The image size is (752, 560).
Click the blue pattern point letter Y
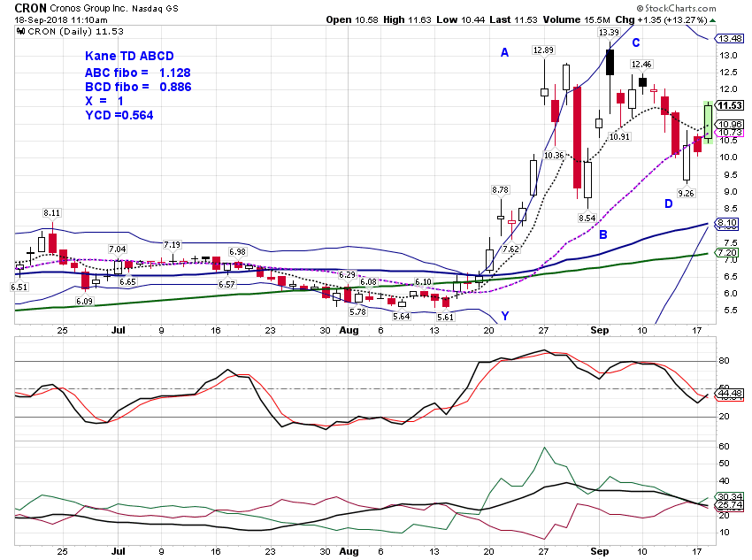(505, 316)
